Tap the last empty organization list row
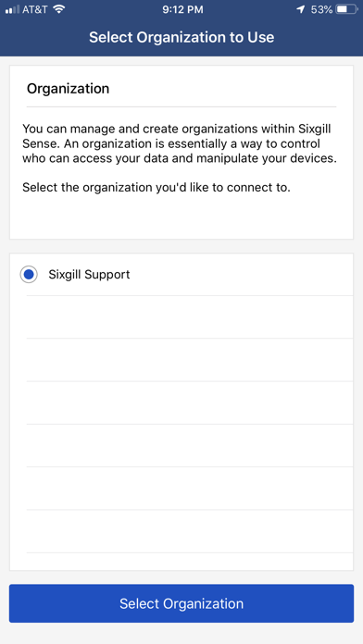 click(190, 532)
